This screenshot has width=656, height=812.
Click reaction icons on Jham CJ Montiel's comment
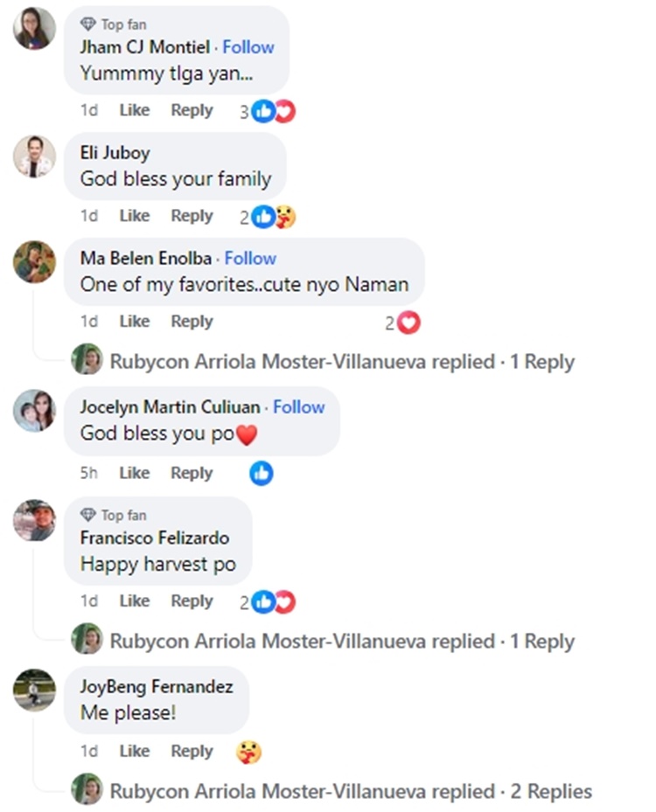click(273, 111)
